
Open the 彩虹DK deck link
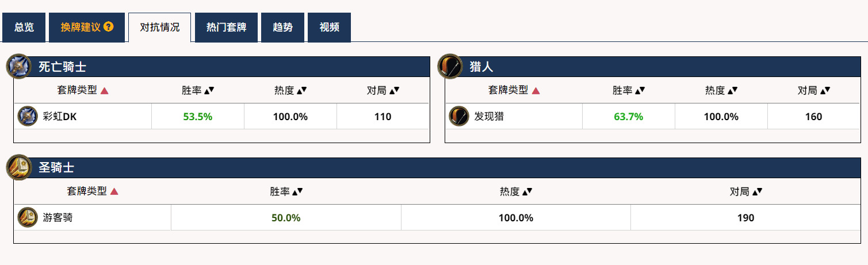coord(60,117)
